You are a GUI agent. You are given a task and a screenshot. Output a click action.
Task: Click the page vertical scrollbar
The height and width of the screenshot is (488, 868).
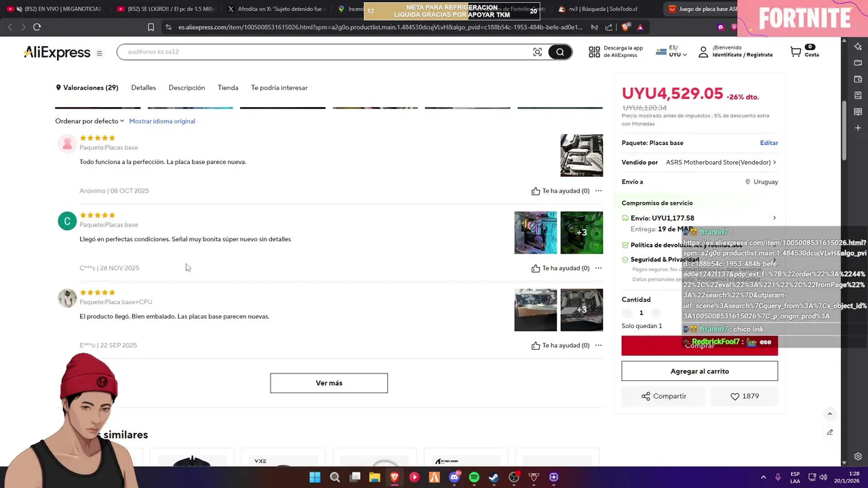pyautogui.click(x=844, y=130)
